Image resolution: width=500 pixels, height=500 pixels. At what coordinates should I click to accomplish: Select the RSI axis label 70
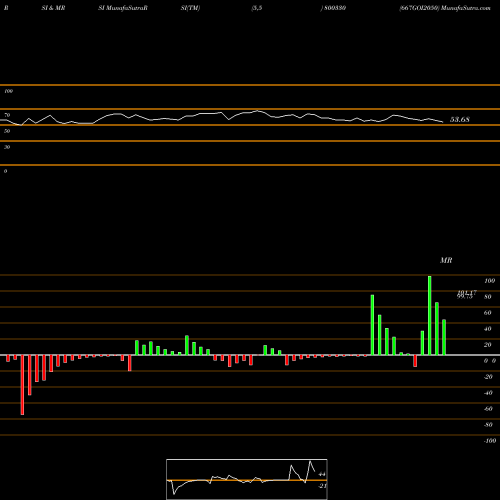pyautogui.click(x=7, y=115)
